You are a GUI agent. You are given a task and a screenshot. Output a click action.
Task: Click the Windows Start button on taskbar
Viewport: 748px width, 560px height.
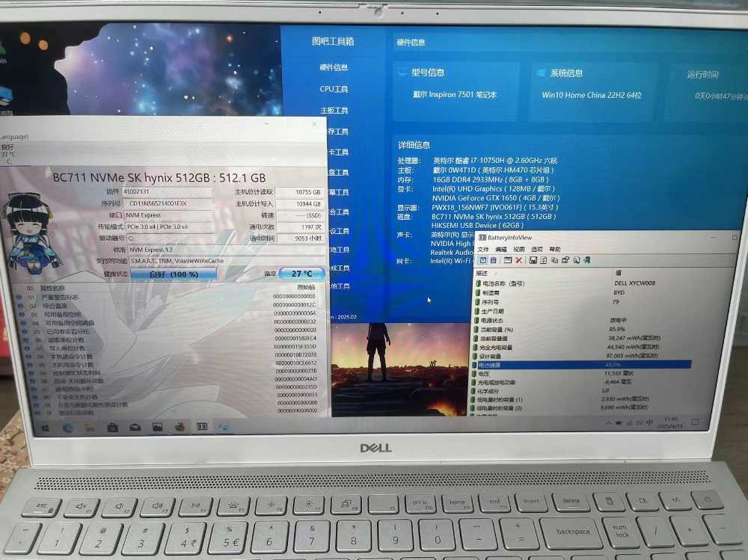46,428
